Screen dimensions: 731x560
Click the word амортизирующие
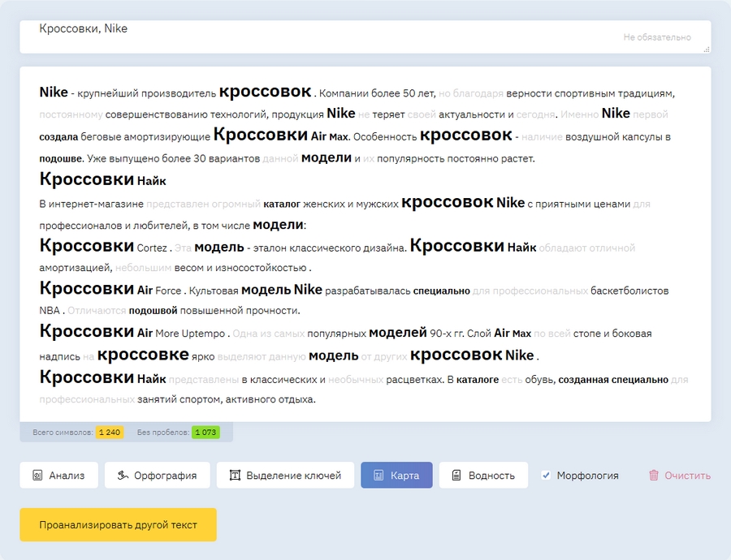coord(167,137)
